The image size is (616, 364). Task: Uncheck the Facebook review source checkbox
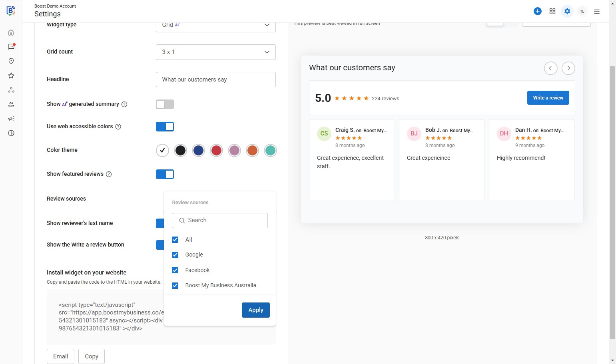click(x=175, y=270)
